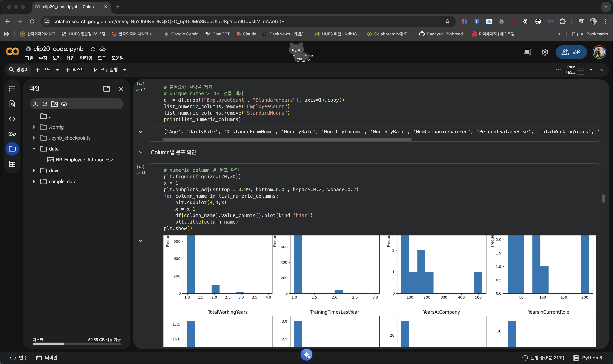
Task: Open the 터미널 button in the status bar
Action: click(x=47, y=357)
